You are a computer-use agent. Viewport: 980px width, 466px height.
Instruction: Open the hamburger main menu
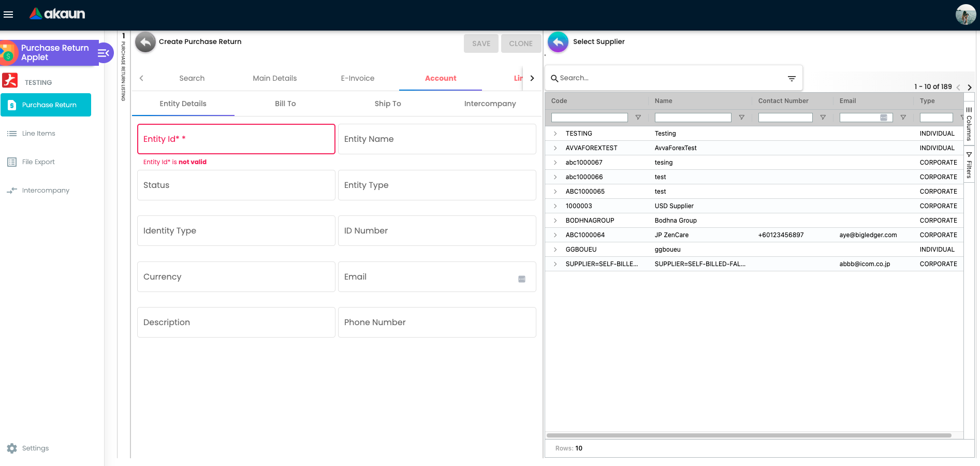(x=8, y=14)
